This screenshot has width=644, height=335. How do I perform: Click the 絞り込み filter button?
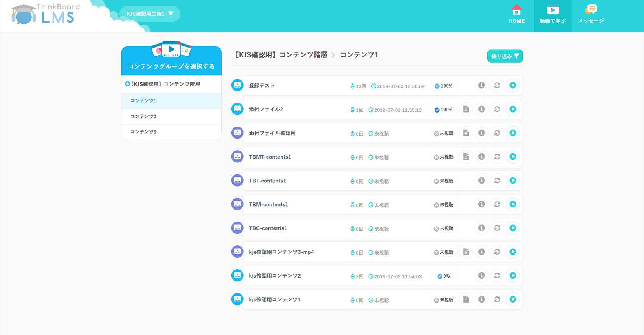505,56
